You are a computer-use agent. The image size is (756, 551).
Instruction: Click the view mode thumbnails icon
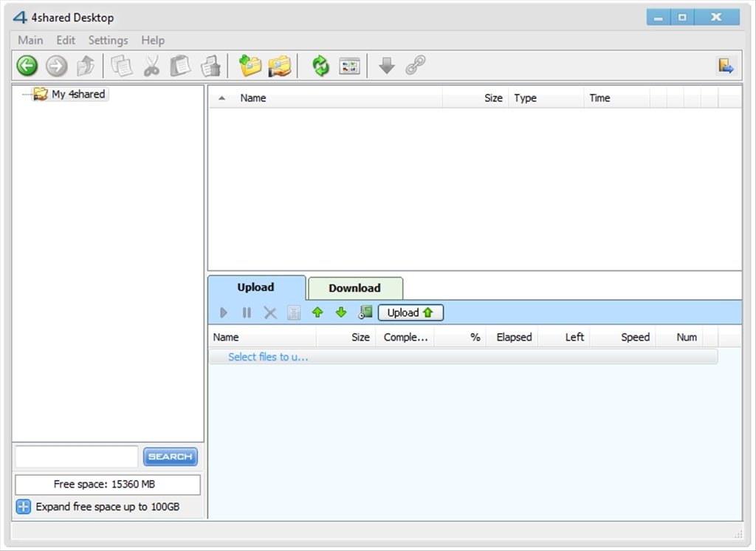click(x=349, y=66)
